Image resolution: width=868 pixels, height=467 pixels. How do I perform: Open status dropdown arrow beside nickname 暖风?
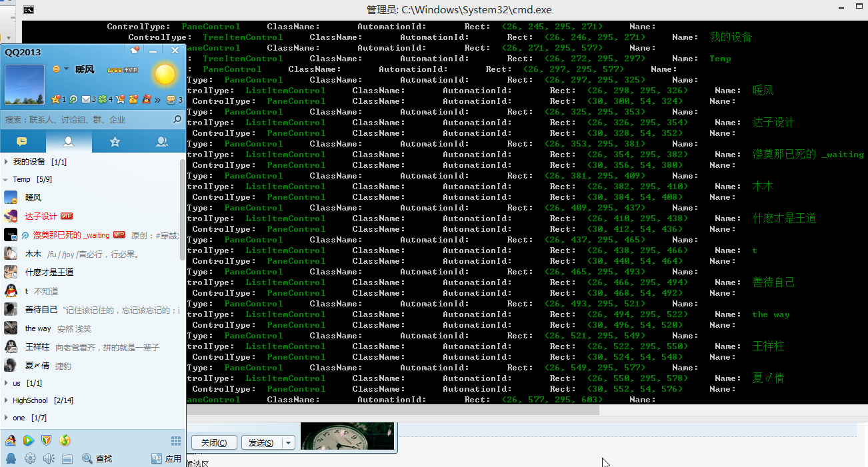(65, 69)
